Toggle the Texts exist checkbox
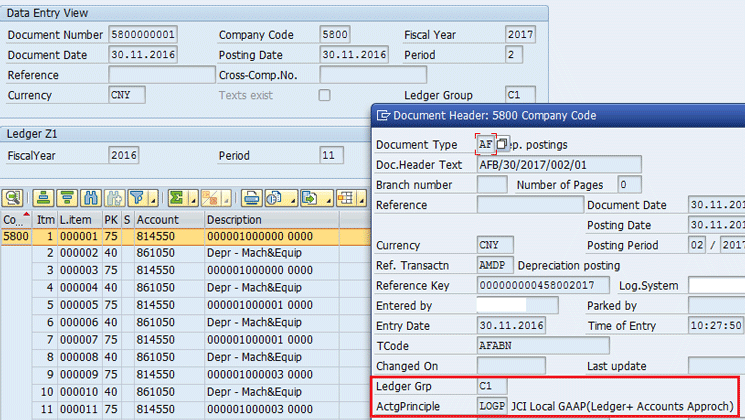The width and height of the screenshot is (745, 420). pos(324,95)
